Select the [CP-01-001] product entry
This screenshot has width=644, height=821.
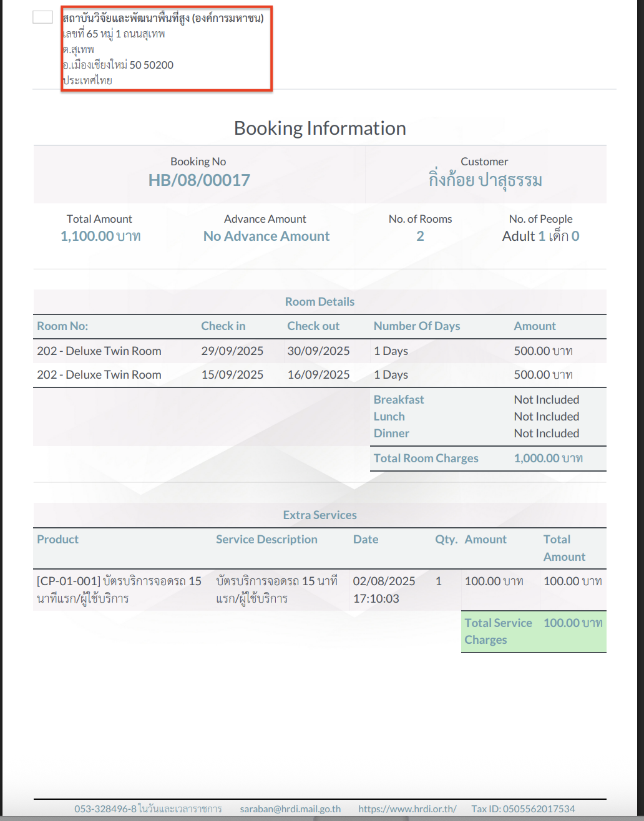119,590
